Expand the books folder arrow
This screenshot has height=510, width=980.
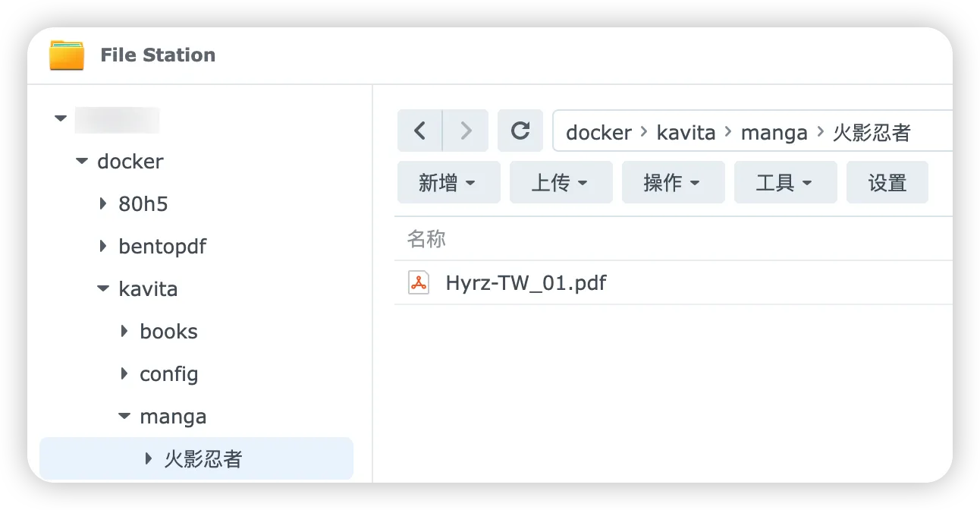(x=124, y=332)
